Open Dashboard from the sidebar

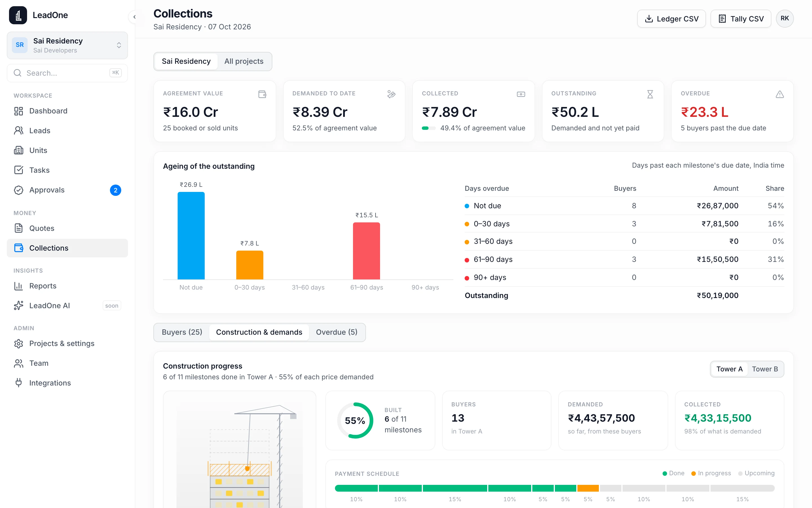67,111
